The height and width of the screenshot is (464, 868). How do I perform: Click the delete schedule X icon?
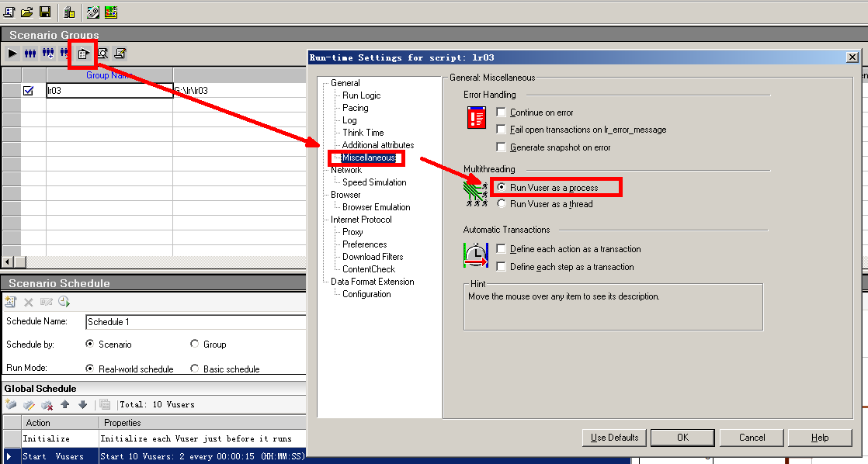(x=28, y=302)
